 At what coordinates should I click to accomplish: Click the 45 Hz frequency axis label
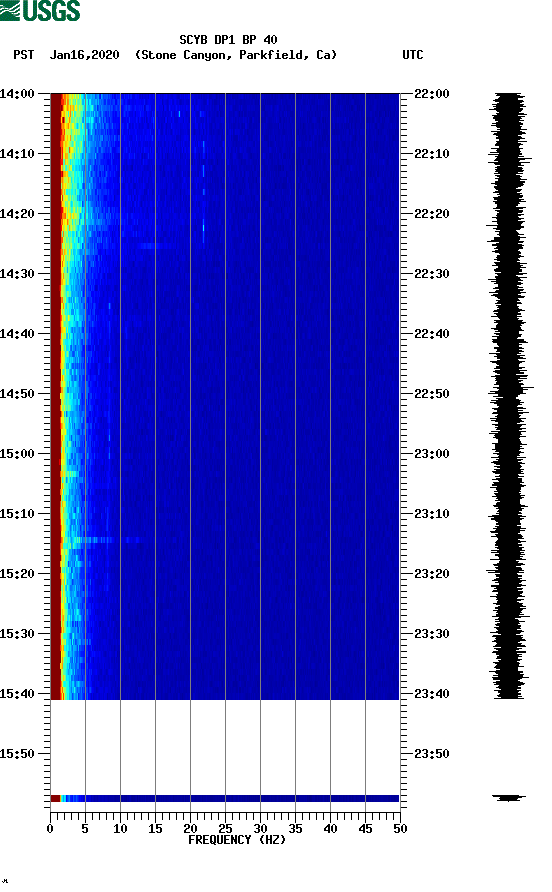365,829
